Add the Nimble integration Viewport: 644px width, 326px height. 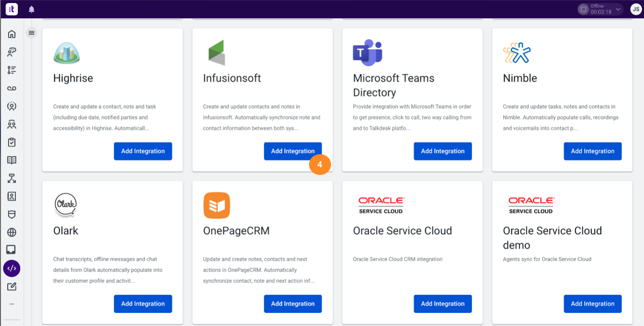click(x=592, y=151)
